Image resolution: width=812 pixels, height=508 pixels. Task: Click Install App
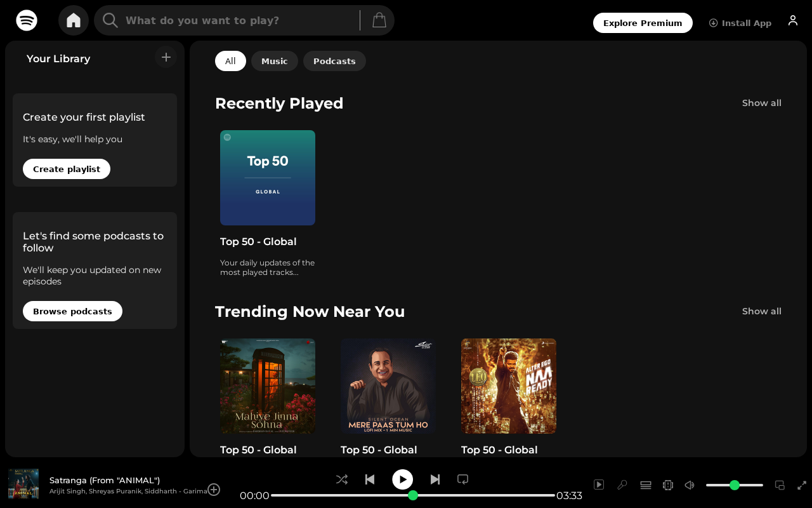coord(740,23)
